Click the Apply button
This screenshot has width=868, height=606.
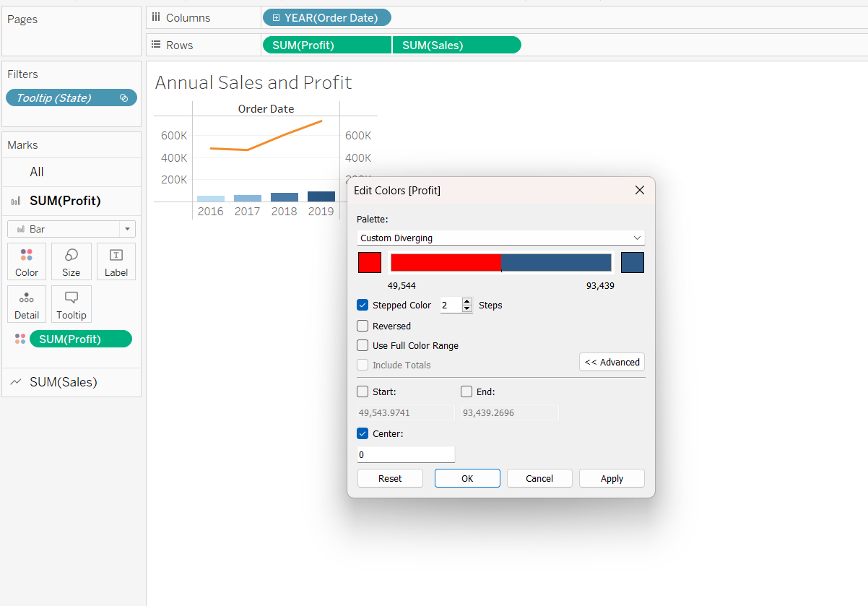pos(612,478)
